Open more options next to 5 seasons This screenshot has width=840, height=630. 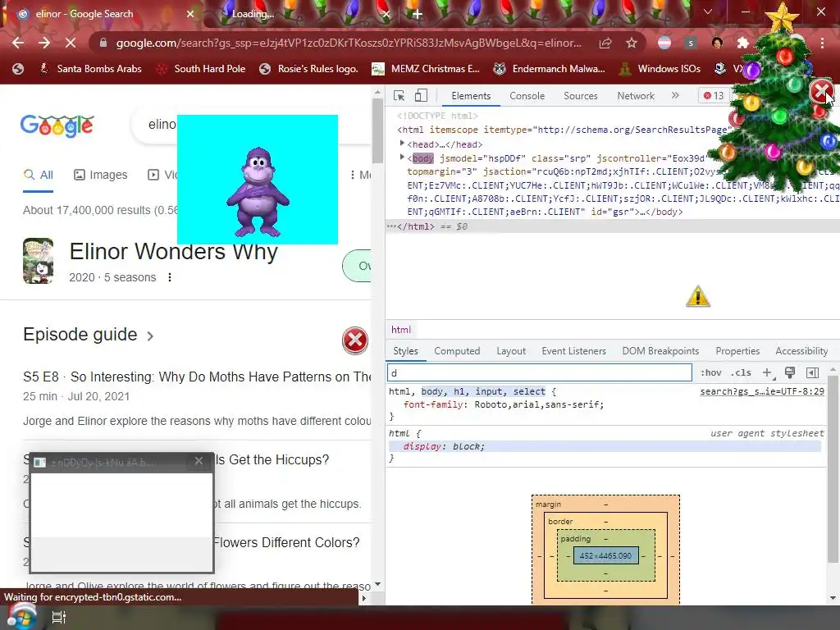[169, 277]
